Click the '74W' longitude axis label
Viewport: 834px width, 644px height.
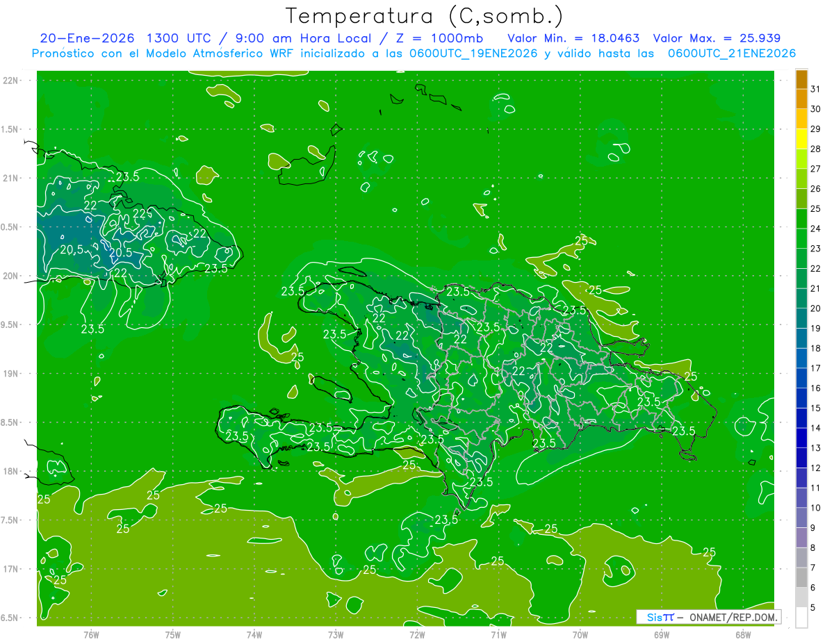[254, 634]
